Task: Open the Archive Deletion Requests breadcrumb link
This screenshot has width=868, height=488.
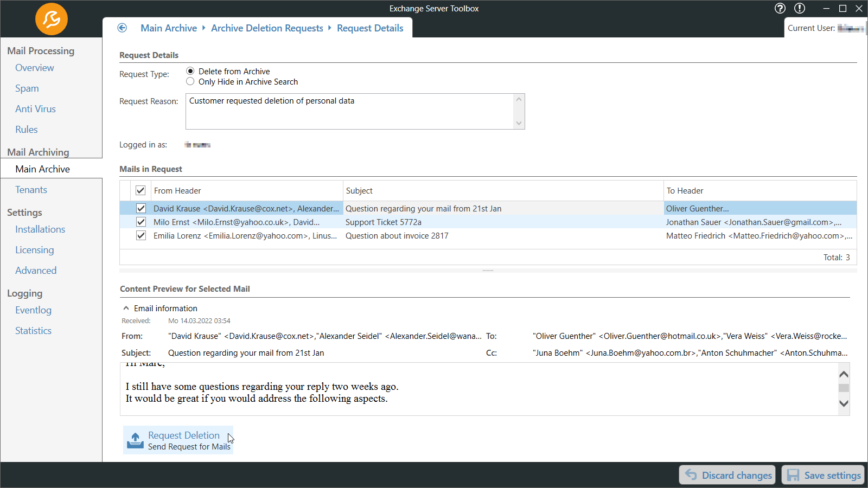Action: pyautogui.click(x=267, y=28)
